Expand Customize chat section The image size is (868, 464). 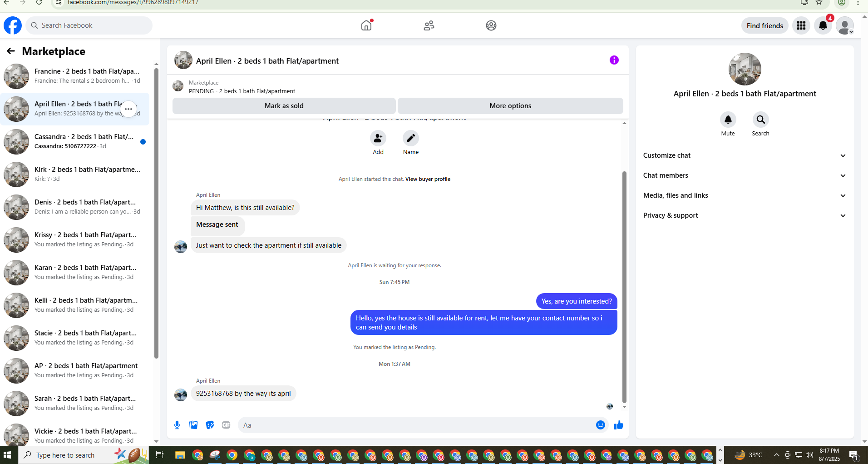[x=745, y=155]
